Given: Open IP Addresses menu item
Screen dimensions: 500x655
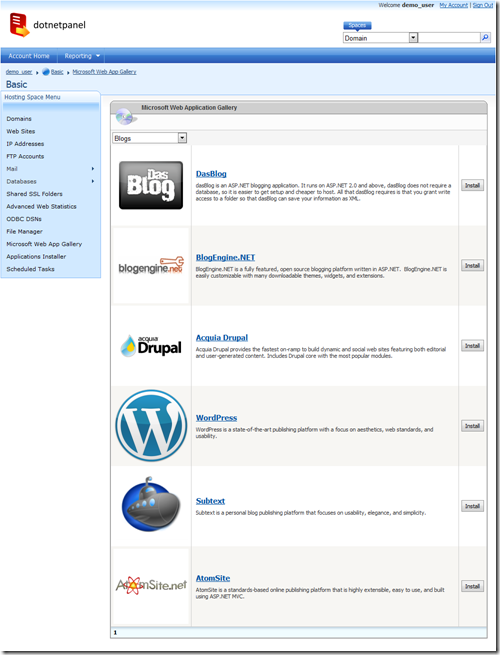Looking at the screenshot, I should pyautogui.click(x=25, y=144).
